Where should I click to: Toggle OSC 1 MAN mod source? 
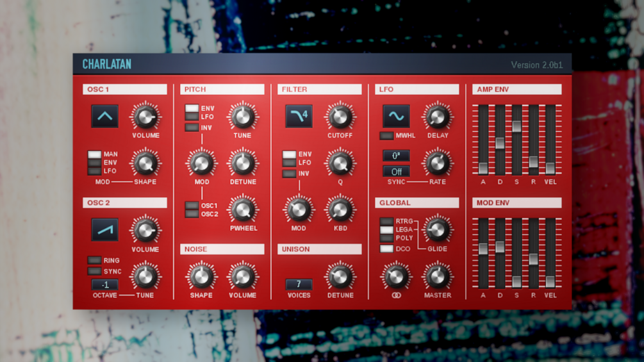click(x=94, y=154)
